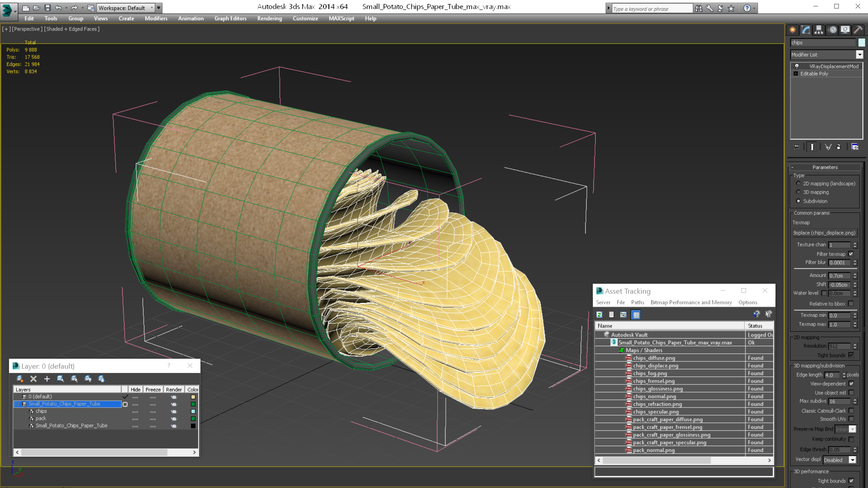
Task: Click Refresh icon in Asset Tracking
Action: coord(599,314)
